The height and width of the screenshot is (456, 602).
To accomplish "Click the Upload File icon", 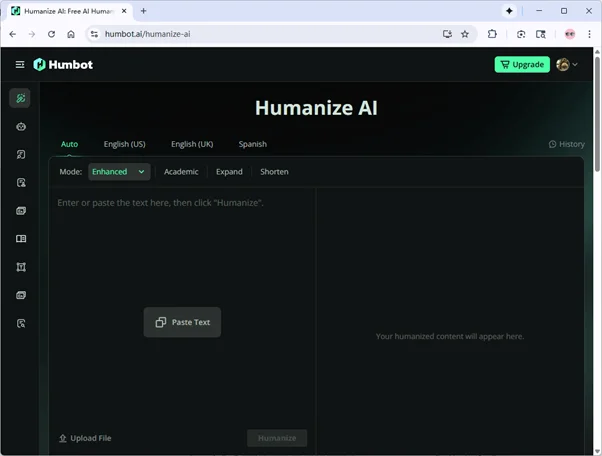I will point(63,438).
